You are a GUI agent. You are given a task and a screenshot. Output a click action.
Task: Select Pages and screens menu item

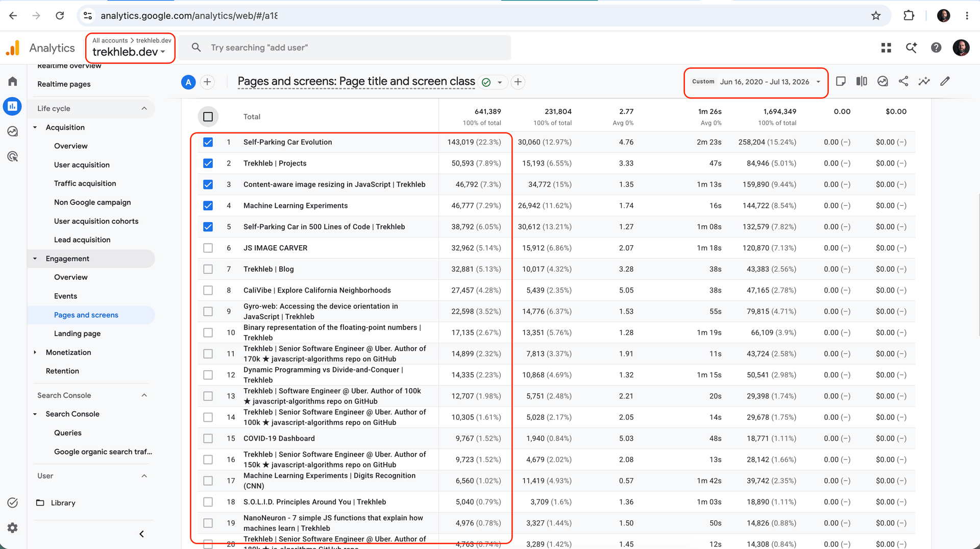click(86, 315)
